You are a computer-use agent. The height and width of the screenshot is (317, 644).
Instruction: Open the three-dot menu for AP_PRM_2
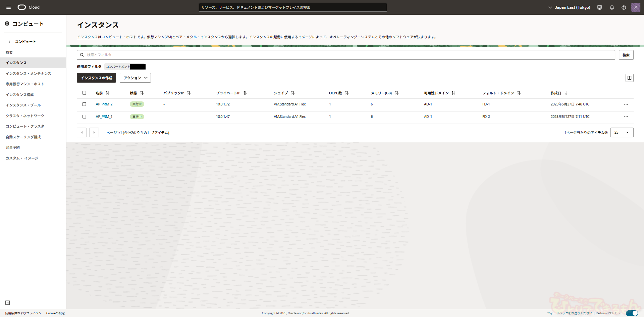coord(626,104)
